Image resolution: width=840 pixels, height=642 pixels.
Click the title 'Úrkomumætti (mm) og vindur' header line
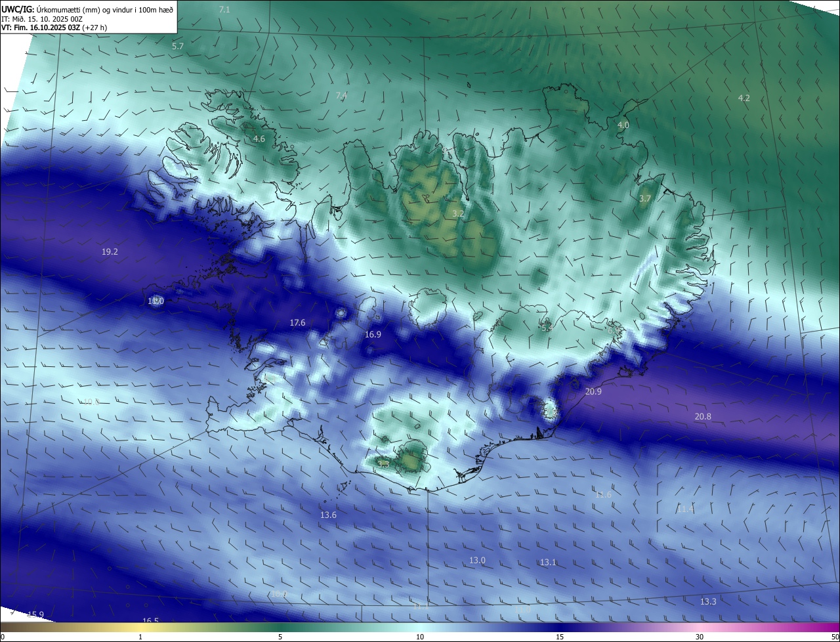tap(88, 9)
